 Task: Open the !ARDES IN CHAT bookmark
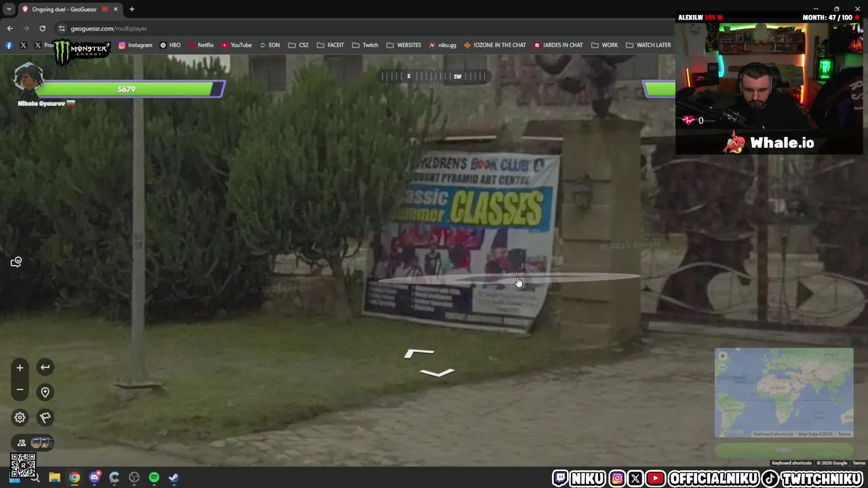(x=558, y=45)
